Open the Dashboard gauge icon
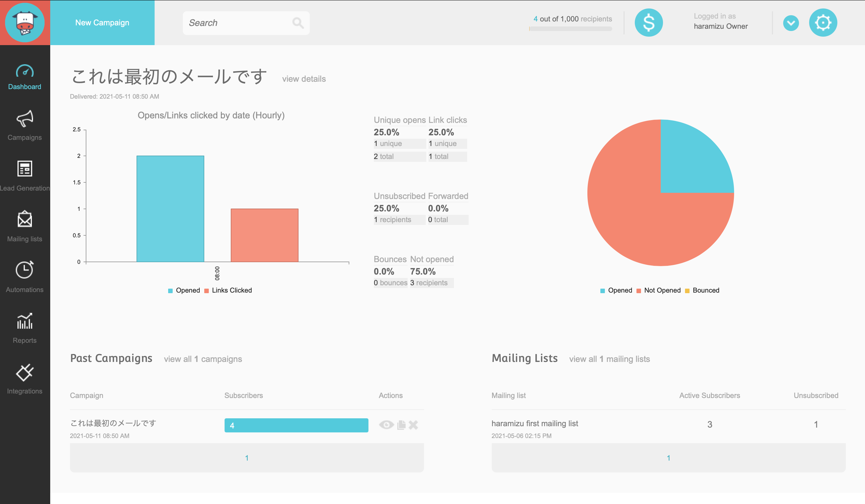The image size is (865, 504). [25, 71]
